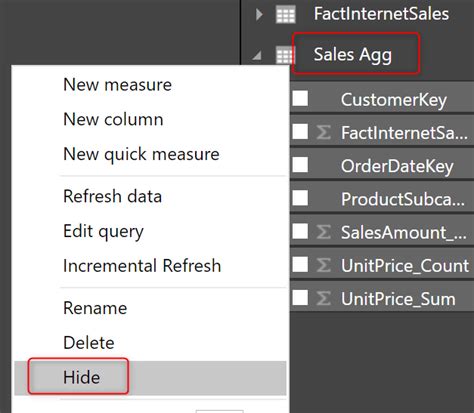474x413 pixels.
Task: Click the OrderDateKey field name
Action: tap(397, 166)
